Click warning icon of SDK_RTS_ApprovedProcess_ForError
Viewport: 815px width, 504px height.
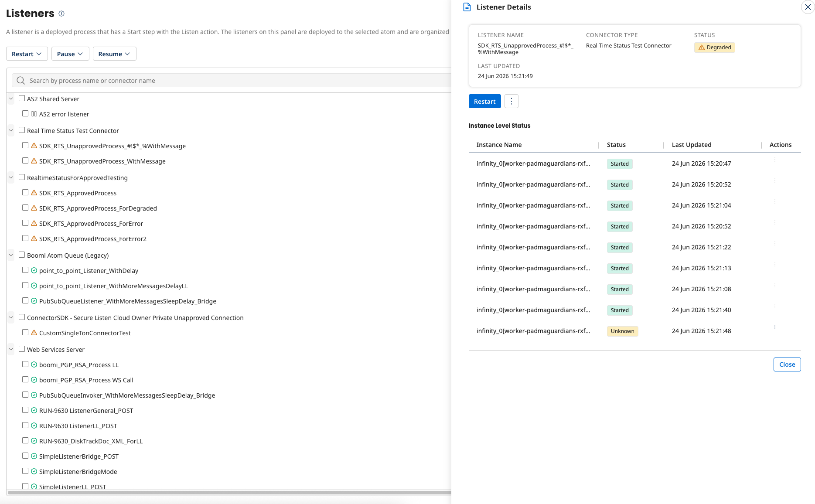[x=34, y=223]
